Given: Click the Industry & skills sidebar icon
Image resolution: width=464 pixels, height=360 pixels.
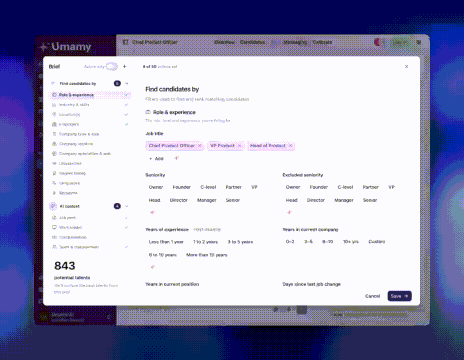Looking at the screenshot, I should point(54,105).
